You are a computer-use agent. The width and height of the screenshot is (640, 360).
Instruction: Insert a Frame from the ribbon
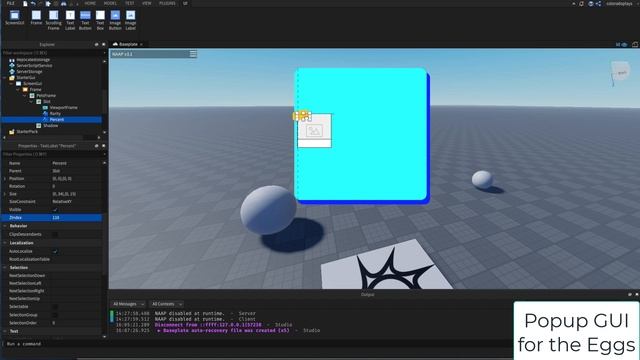point(36,19)
